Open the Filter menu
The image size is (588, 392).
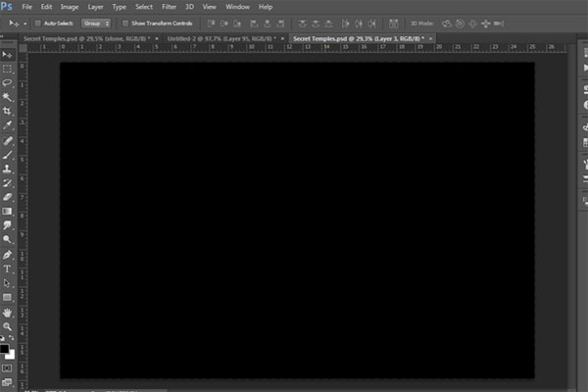170,7
